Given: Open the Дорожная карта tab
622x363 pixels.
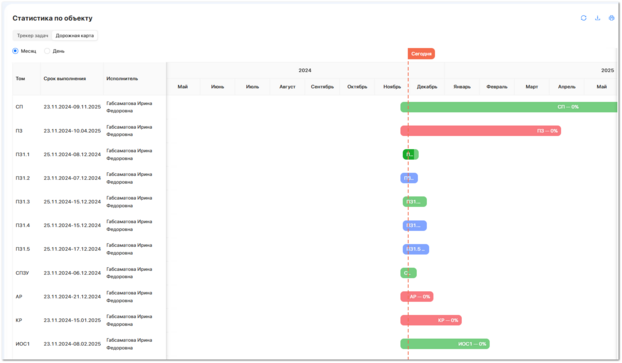Looking at the screenshot, I should [x=75, y=36].
